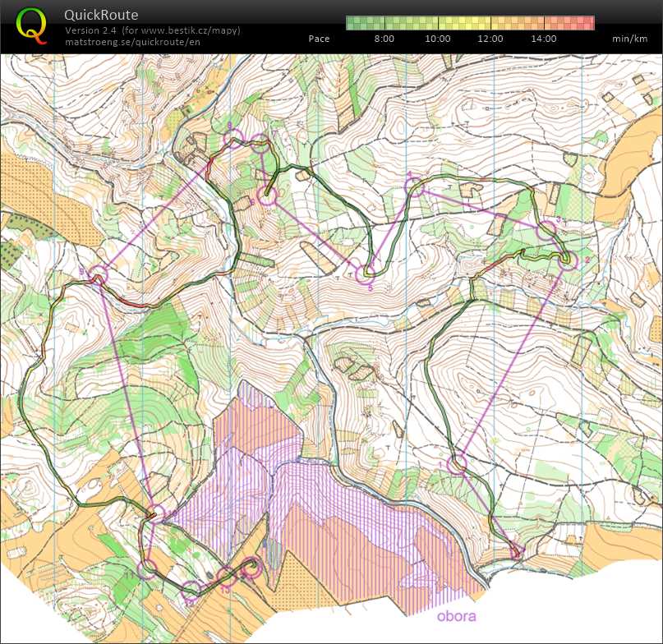Click control circle number 3

click(546, 231)
